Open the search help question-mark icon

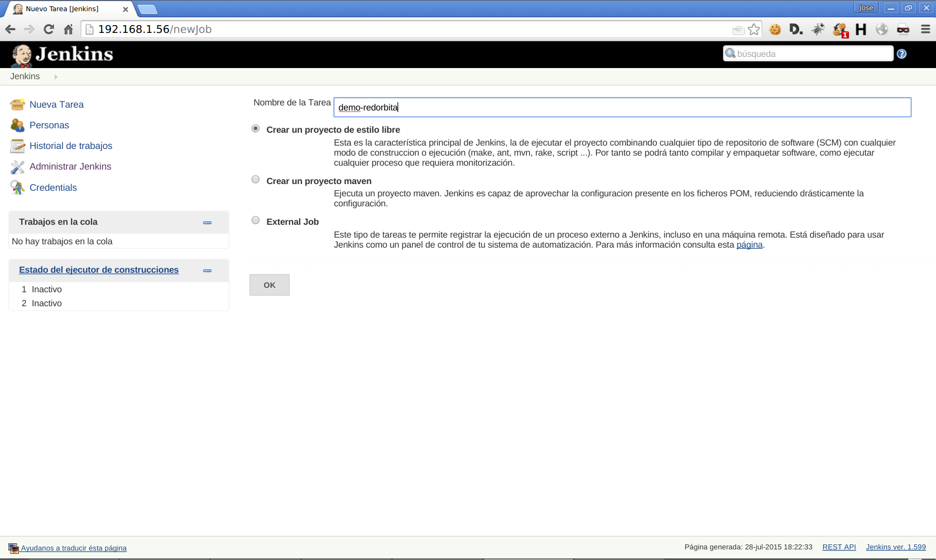point(901,54)
